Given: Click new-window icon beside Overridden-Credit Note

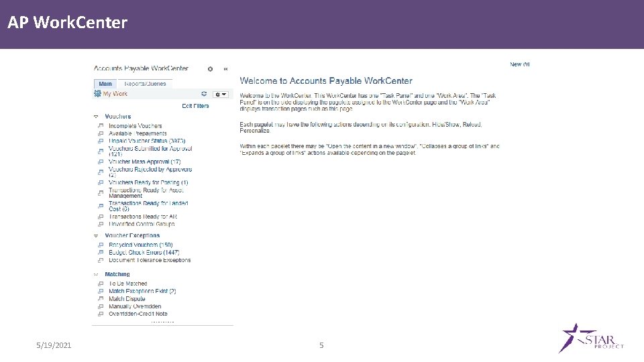Looking at the screenshot, I should pyautogui.click(x=101, y=314).
